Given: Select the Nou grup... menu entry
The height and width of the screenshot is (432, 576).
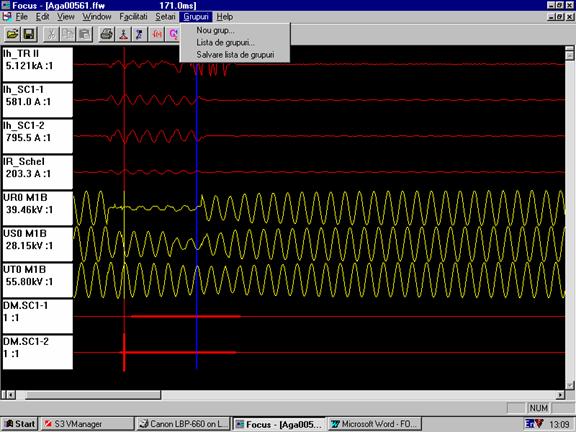Looking at the screenshot, I should (x=215, y=30).
